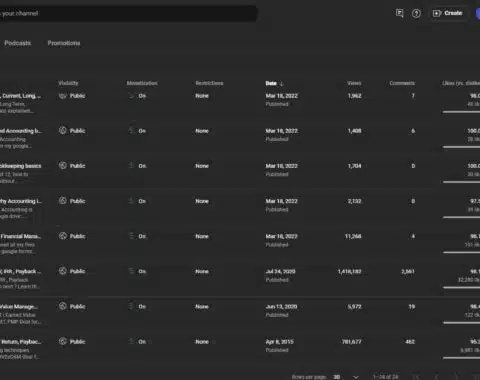This screenshot has width=480, height=380.
Task: Click the visibility globe icon for Apr 8, 2015 video
Action: click(62, 341)
